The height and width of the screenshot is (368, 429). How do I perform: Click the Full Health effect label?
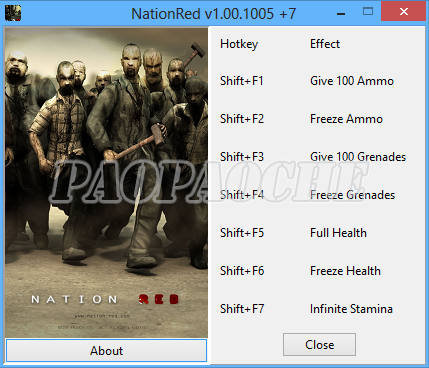click(338, 233)
